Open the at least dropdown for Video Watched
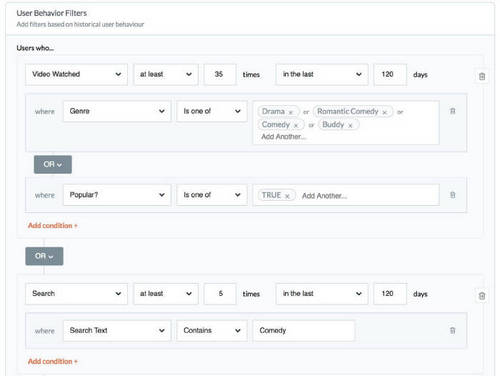 pos(166,74)
